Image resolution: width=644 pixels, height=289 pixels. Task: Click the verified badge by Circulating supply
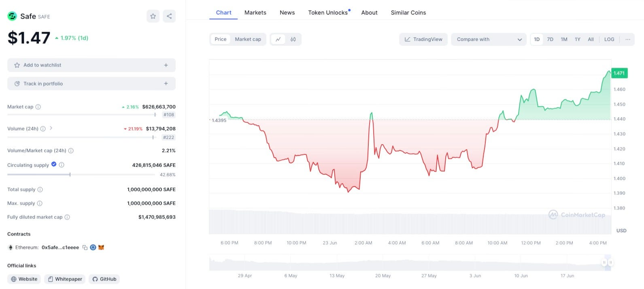tap(54, 165)
